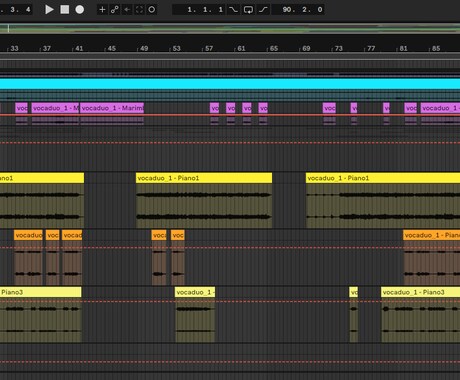This screenshot has height=380, width=460.
Task: Select the pink clip starting at bar 61
Action: click(247, 108)
